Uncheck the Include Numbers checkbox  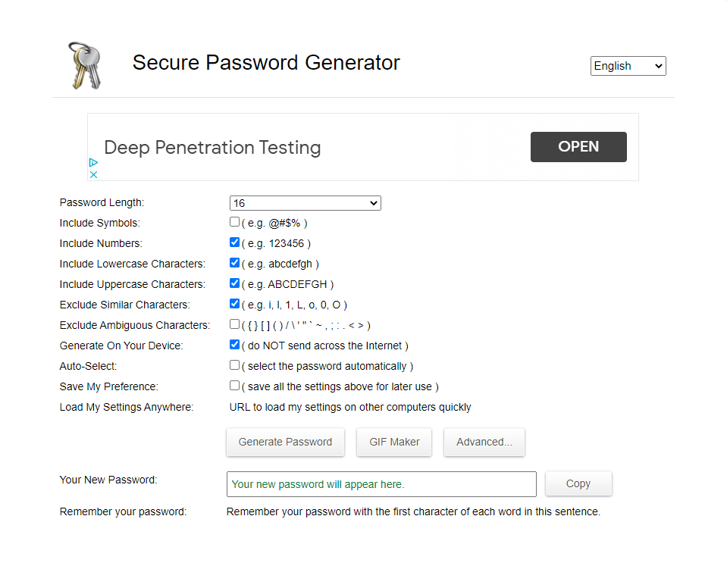(x=235, y=242)
